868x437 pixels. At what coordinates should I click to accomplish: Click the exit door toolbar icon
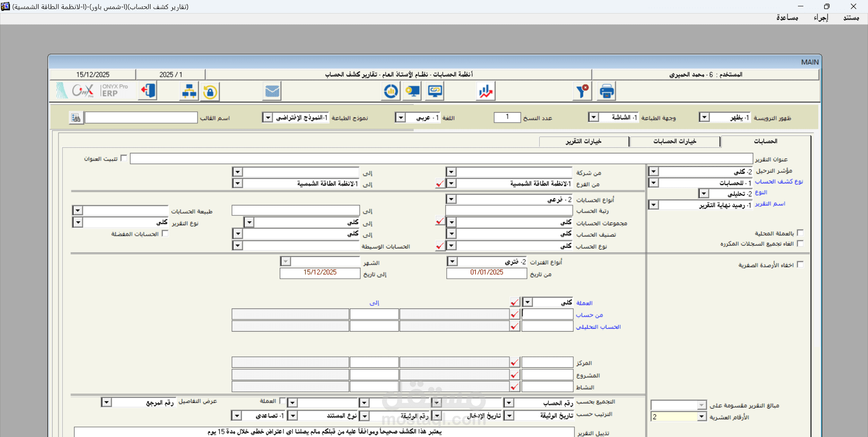click(x=148, y=91)
